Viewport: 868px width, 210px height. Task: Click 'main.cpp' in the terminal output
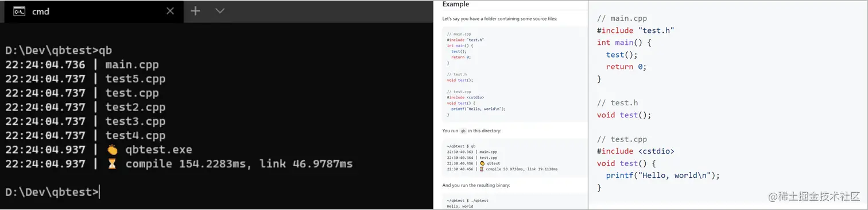click(x=132, y=64)
